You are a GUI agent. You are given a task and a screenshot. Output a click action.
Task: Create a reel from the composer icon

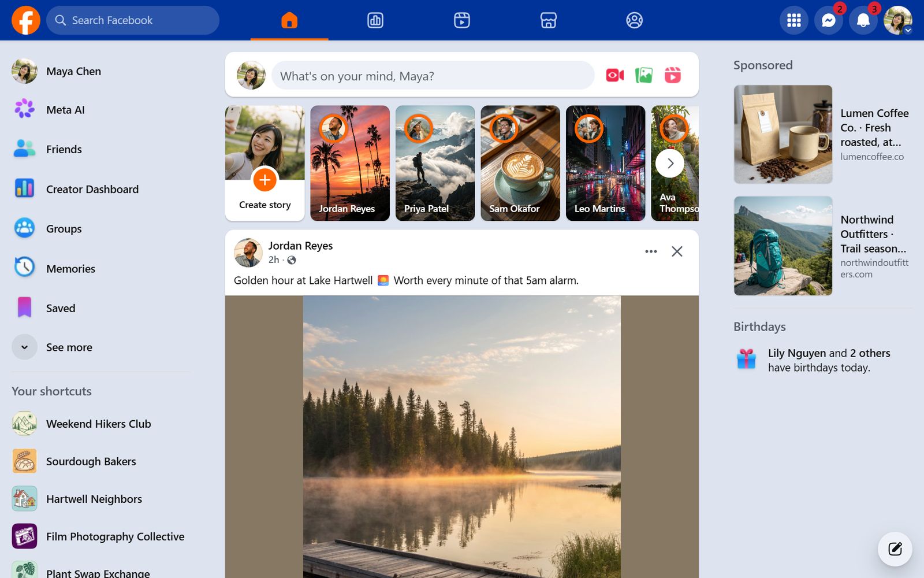click(x=673, y=75)
